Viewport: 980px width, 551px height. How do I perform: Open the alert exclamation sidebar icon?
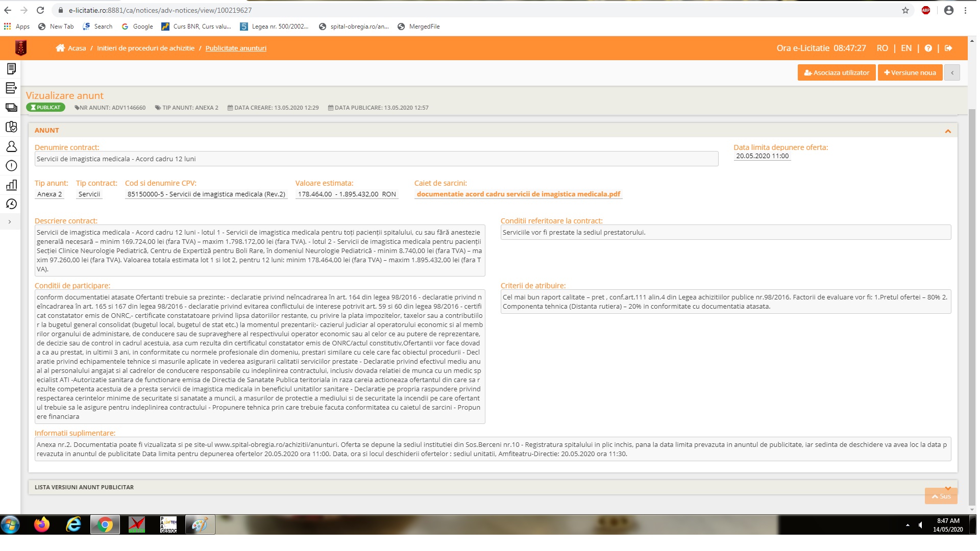[x=11, y=166]
